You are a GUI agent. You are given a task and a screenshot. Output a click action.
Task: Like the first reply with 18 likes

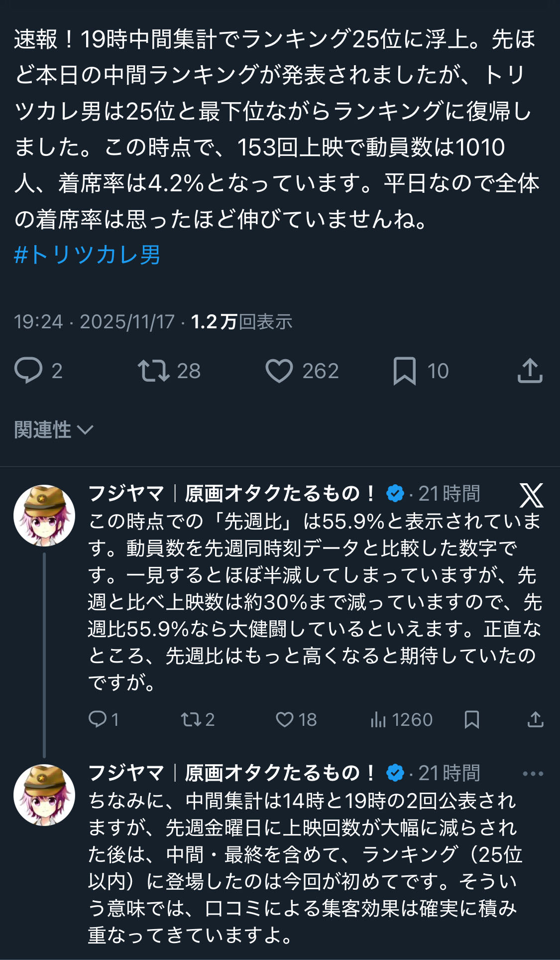pos(285,719)
